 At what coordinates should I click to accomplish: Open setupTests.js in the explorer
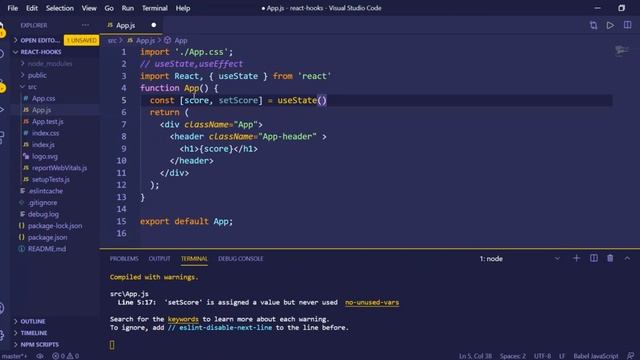click(51, 179)
